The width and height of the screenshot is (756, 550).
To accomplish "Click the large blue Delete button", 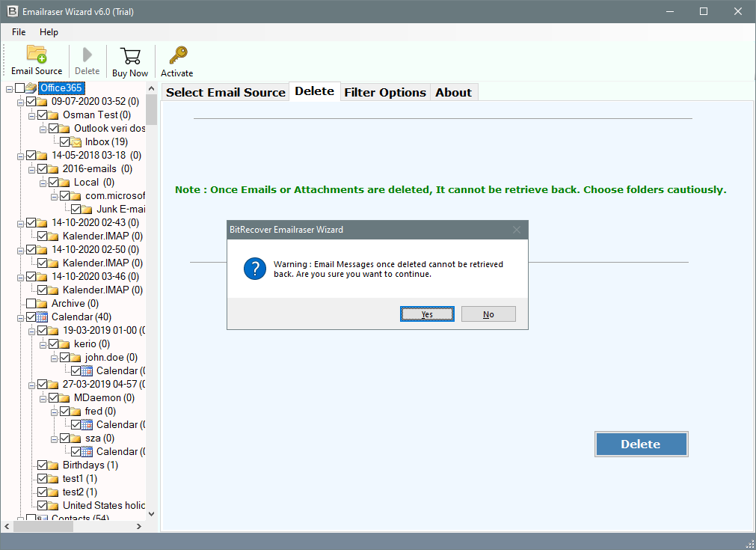I will [x=641, y=444].
